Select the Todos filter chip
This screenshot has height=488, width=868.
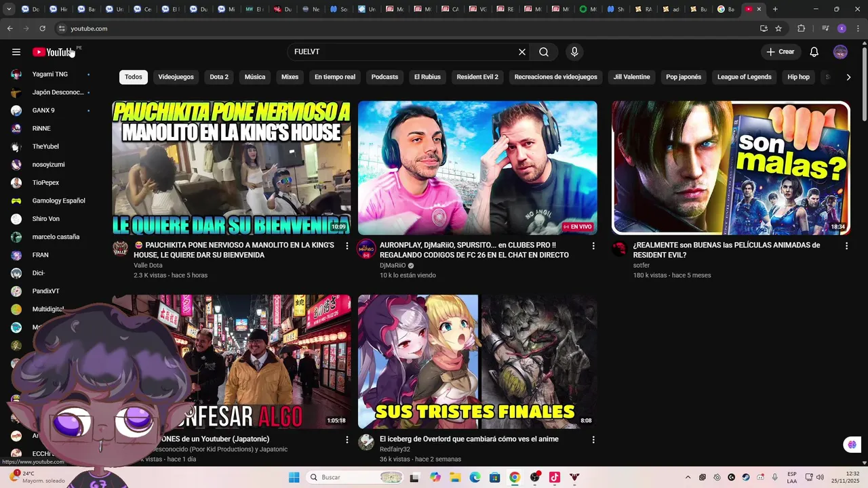[x=134, y=77]
